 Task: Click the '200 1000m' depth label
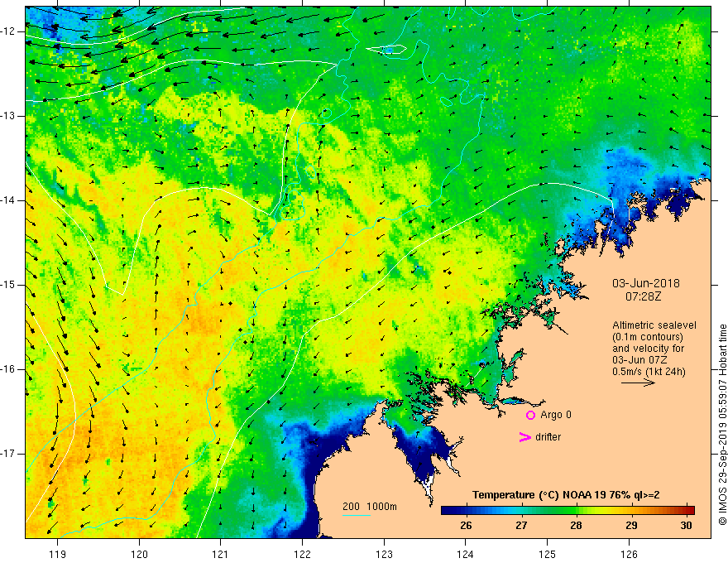[370, 507]
